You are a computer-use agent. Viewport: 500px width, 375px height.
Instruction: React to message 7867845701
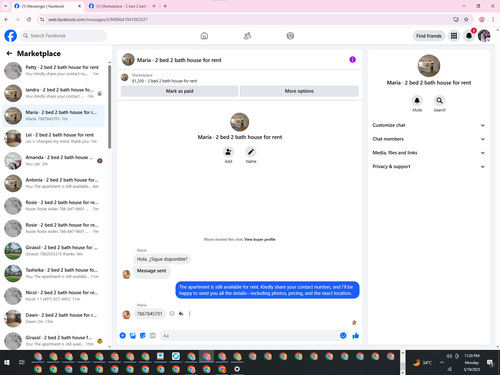coord(172,314)
